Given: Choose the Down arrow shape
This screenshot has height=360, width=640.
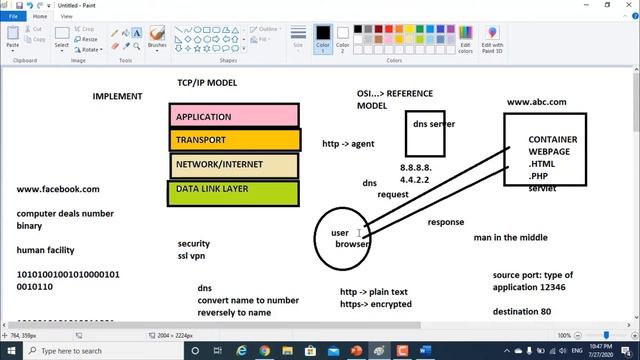Looking at the screenshot, I should coord(178,49).
